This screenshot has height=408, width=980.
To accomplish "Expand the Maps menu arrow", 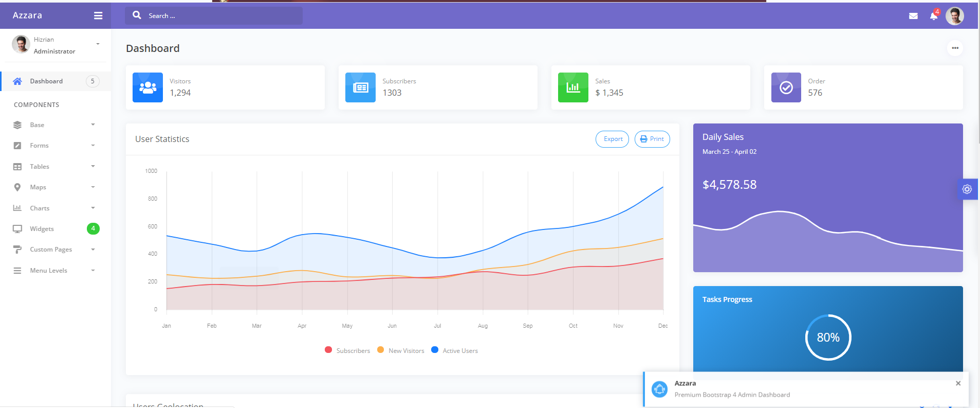I will [93, 187].
